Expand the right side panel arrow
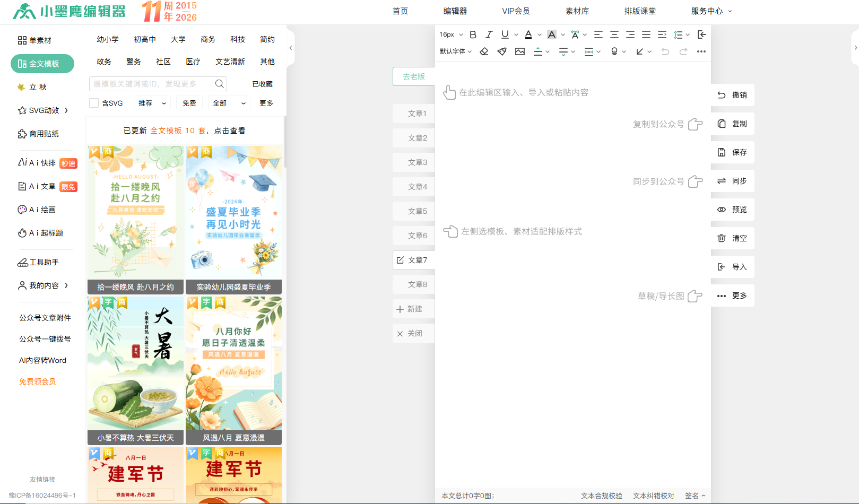The image size is (859, 504). pos(855,48)
